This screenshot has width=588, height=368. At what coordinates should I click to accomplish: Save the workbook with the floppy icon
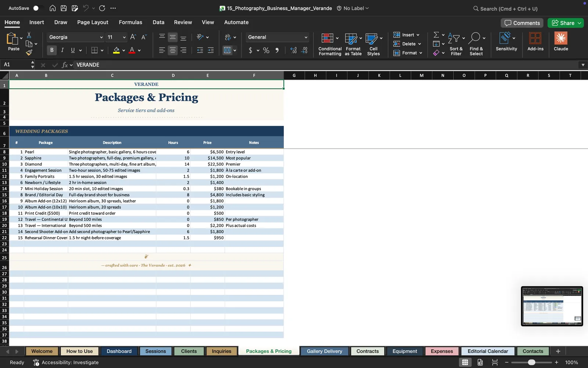pos(64,8)
